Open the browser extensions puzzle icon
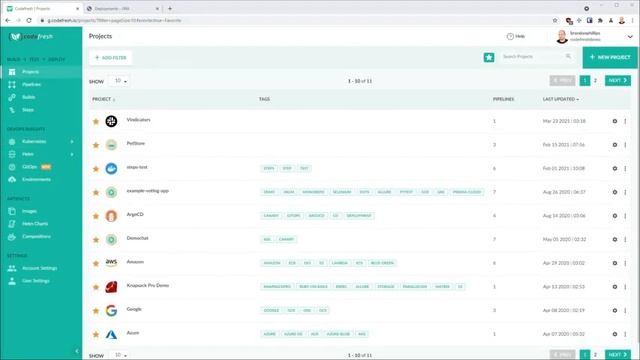The width and height of the screenshot is (640, 360). click(600, 20)
